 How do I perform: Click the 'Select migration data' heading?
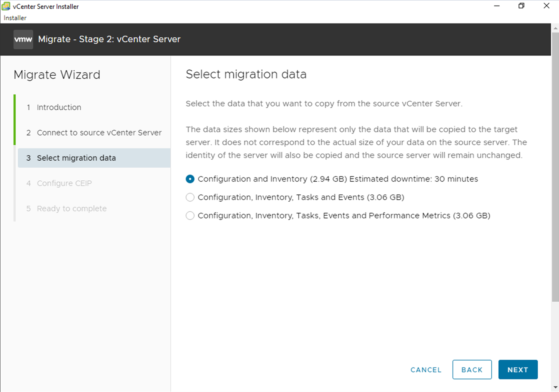coord(246,74)
